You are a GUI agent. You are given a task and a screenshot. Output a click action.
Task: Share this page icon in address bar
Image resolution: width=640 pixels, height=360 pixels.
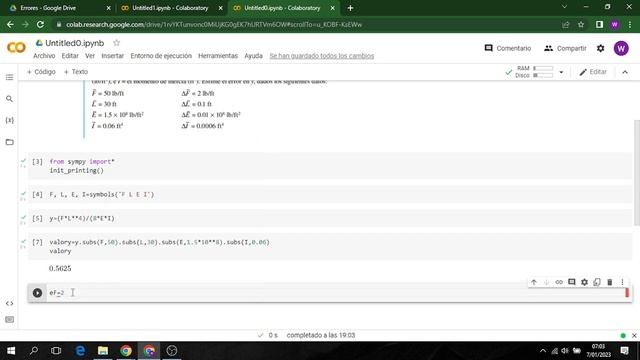click(566, 24)
